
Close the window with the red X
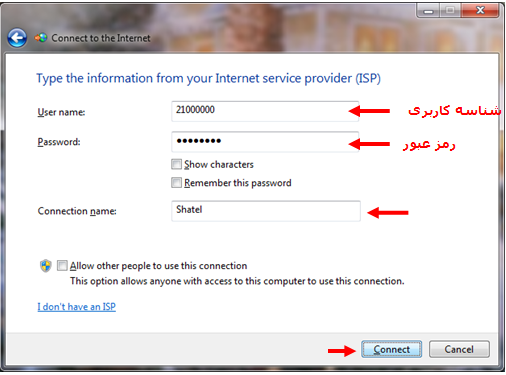(480, 11)
